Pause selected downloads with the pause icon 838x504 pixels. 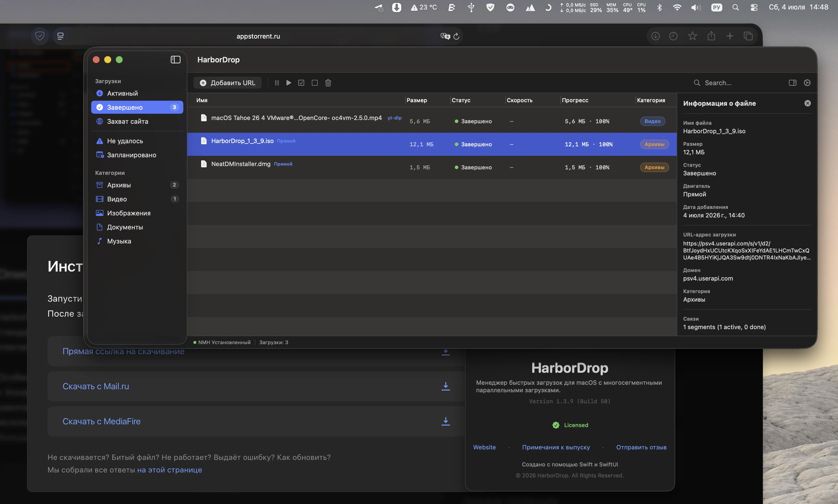click(x=277, y=83)
